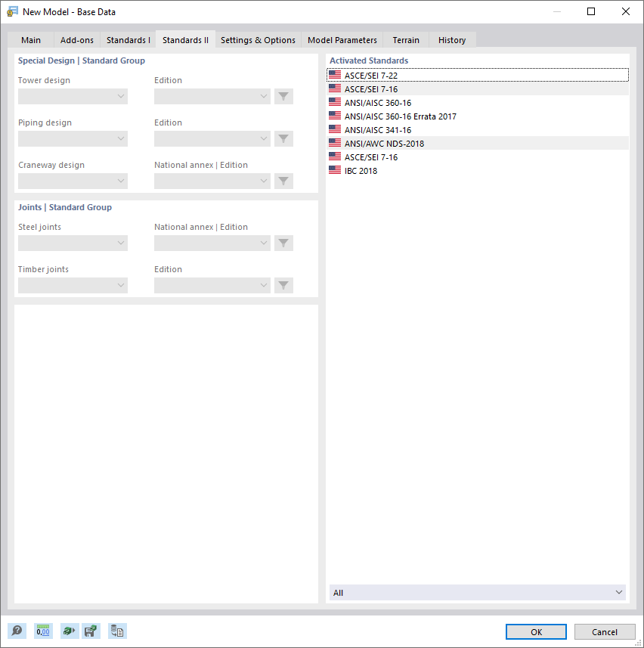Switch to the History tab

(x=451, y=40)
